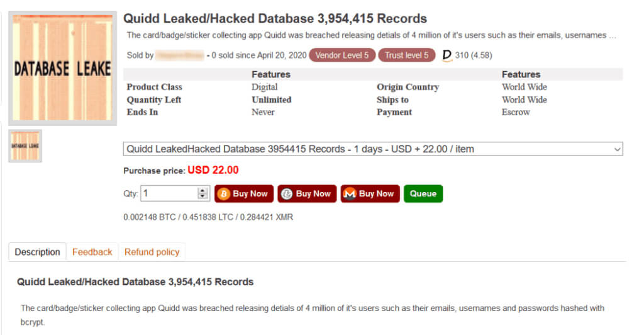Click the Litecoin Buy Now button
644x335 pixels.
click(x=307, y=193)
